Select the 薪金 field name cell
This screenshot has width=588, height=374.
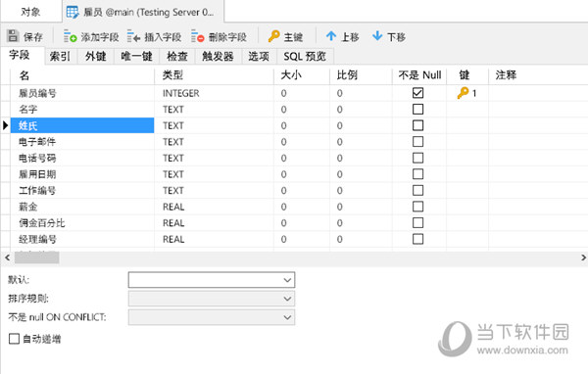[82, 207]
